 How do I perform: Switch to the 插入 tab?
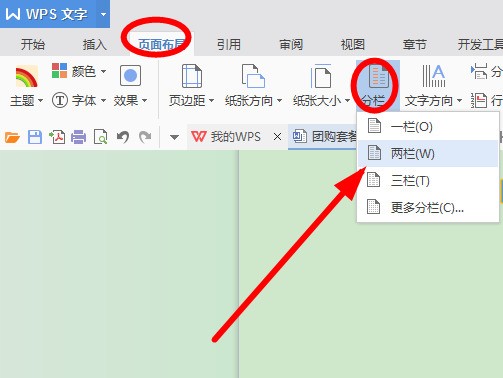(x=95, y=44)
